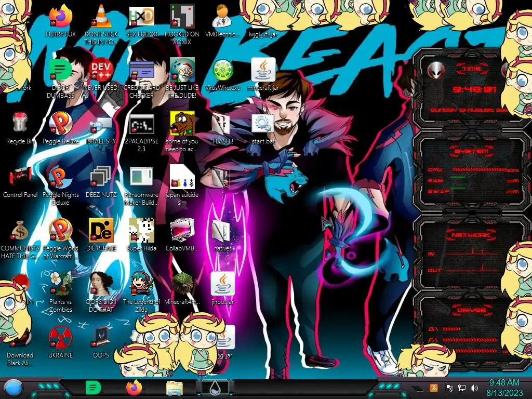Open the CollabVMB... icon
This screenshot has width=532, height=399.
click(182, 230)
